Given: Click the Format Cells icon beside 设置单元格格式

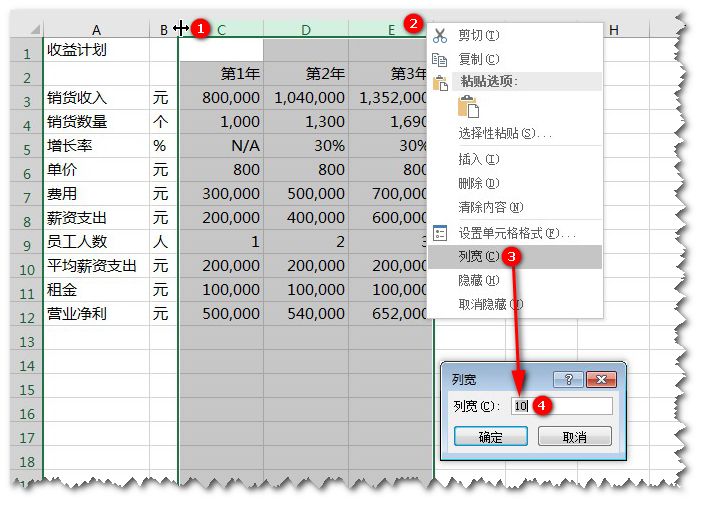Looking at the screenshot, I should tap(440, 233).
